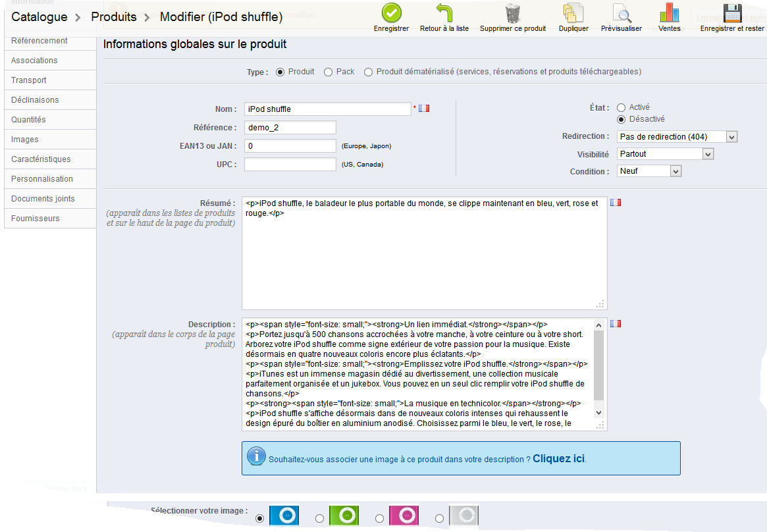Screen dimensions: 767x532
Task: Click the Enregistrer et rester floppy icon
Action: coord(732,13)
